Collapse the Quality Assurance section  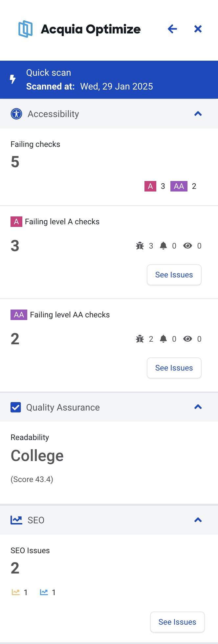[198, 407]
